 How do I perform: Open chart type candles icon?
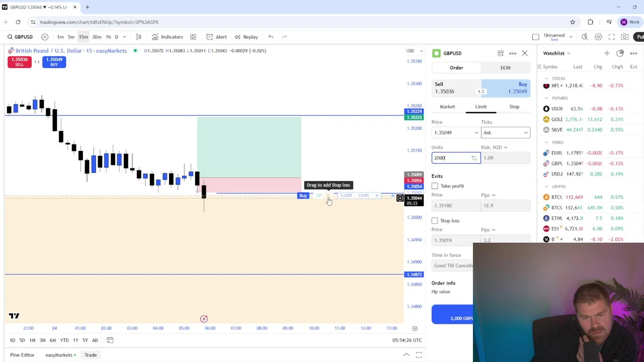tap(138, 37)
